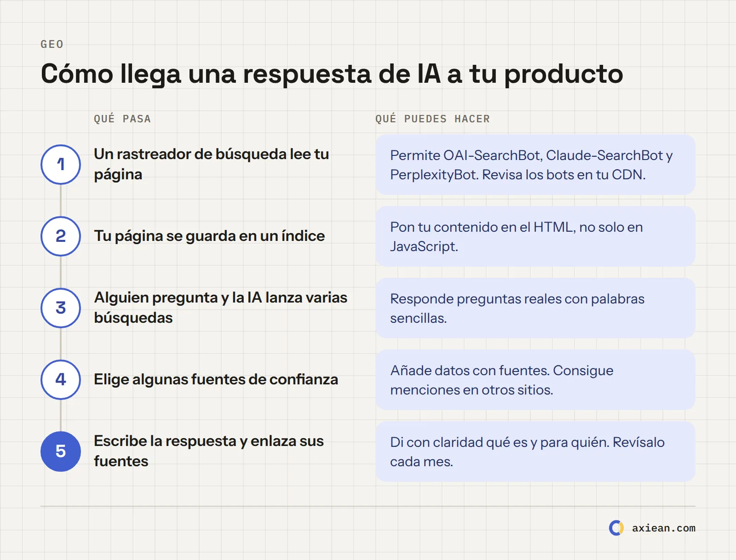Click the step 3 circle icon
The image size is (736, 560).
point(61,308)
